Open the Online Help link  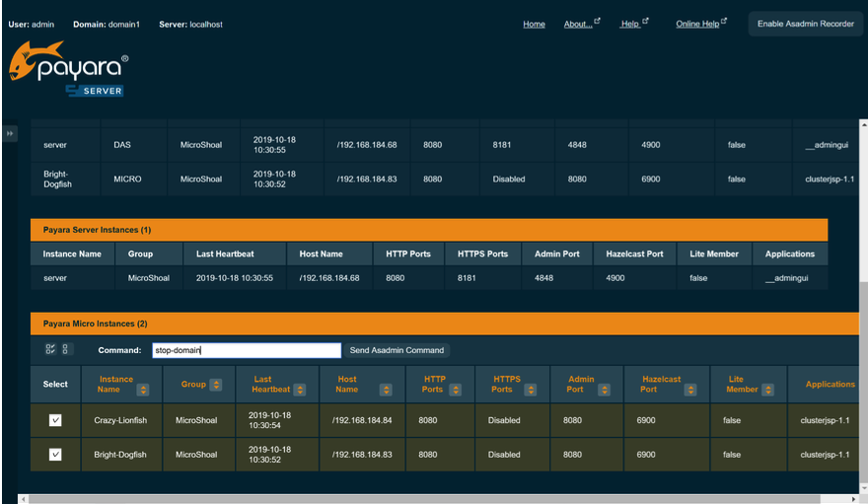click(x=696, y=24)
